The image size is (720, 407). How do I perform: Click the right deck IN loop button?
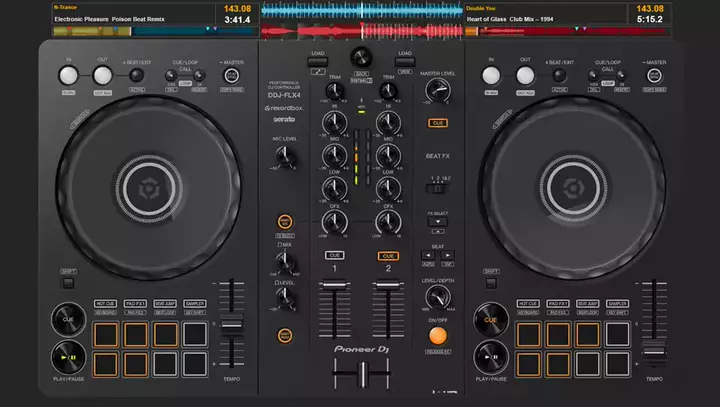(491, 75)
